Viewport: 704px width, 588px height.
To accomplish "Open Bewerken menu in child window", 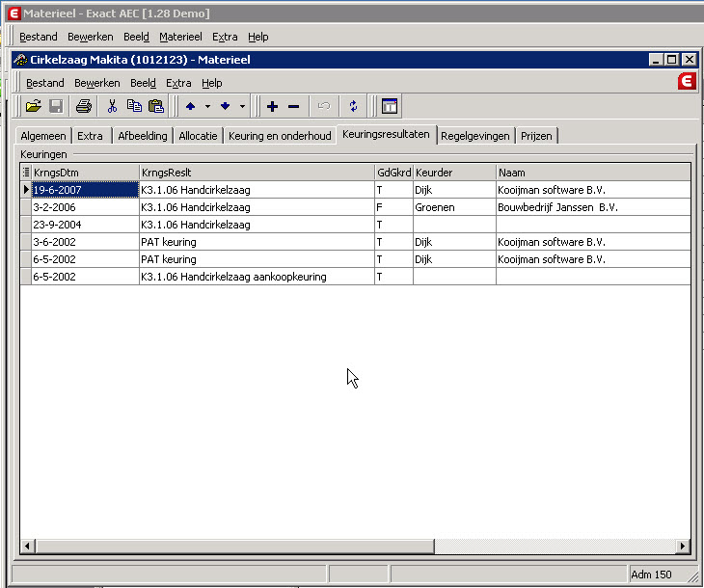I will coord(97,83).
